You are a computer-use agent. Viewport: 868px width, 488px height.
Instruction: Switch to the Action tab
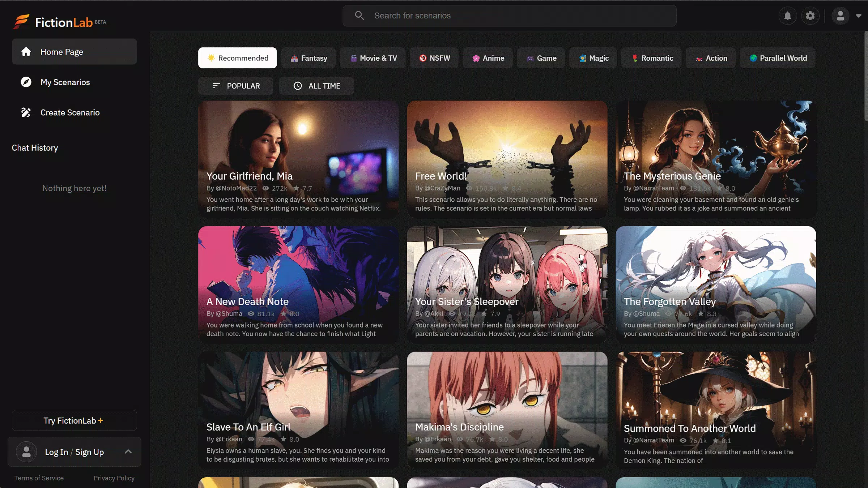point(710,58)
